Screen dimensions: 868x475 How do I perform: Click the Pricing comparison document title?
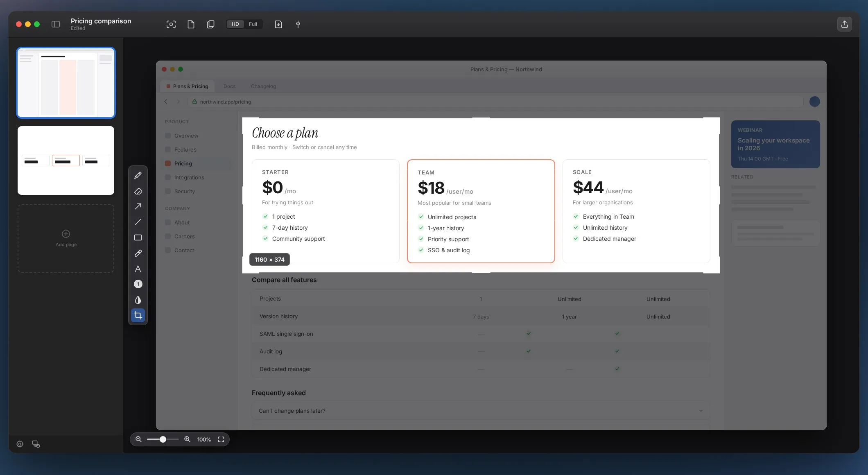pos(101,21)
